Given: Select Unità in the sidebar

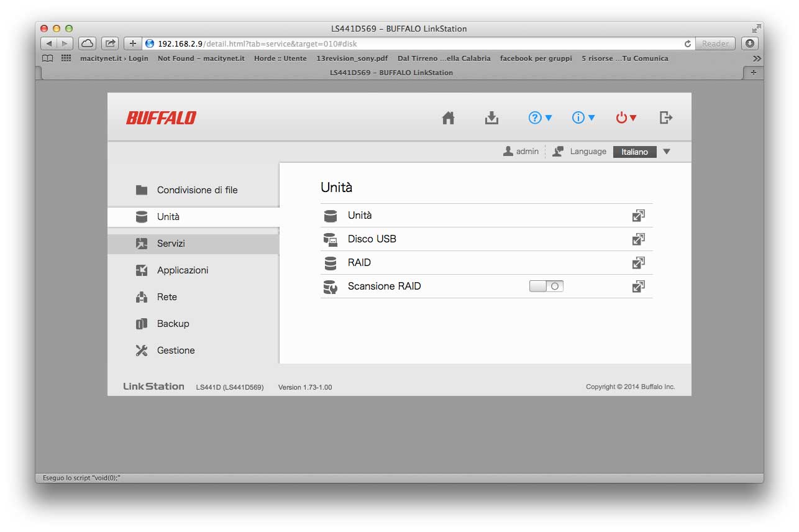Looking at the screenshot, I should pos(193,217).
